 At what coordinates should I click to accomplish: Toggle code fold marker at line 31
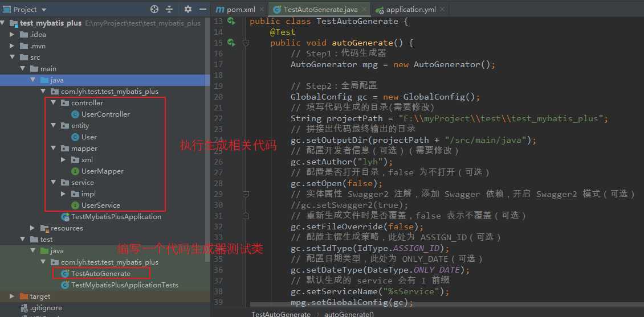(246, 216)
